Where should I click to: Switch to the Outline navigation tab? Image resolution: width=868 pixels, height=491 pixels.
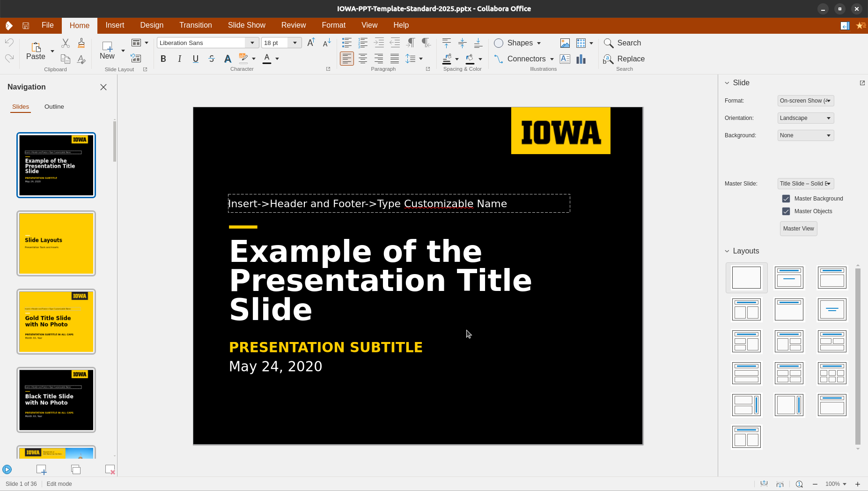(54, 107)
